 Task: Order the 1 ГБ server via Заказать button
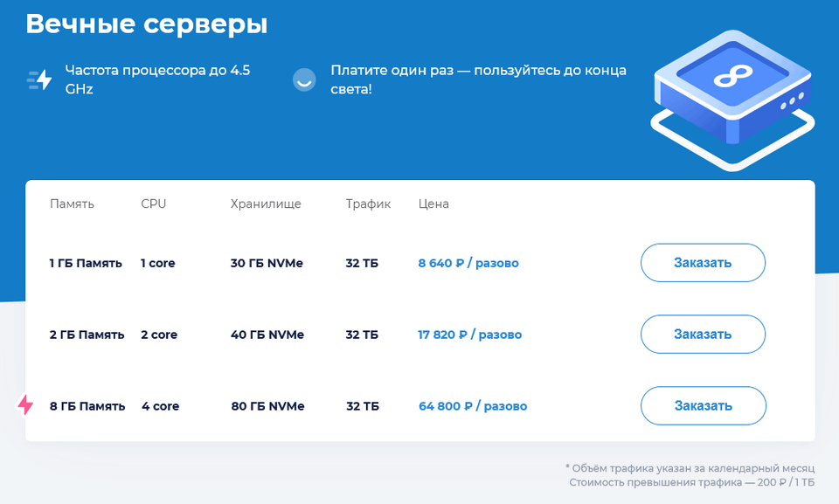click(703, 262)
